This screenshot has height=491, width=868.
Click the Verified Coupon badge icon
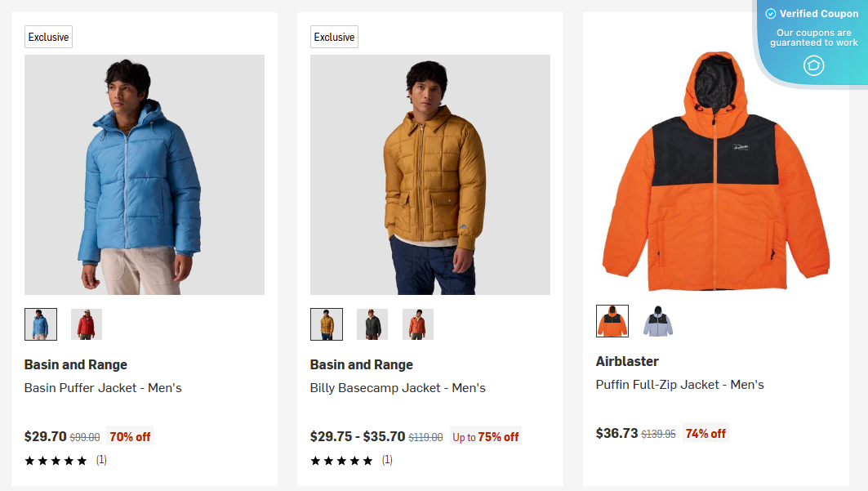[x=771, y=14]
